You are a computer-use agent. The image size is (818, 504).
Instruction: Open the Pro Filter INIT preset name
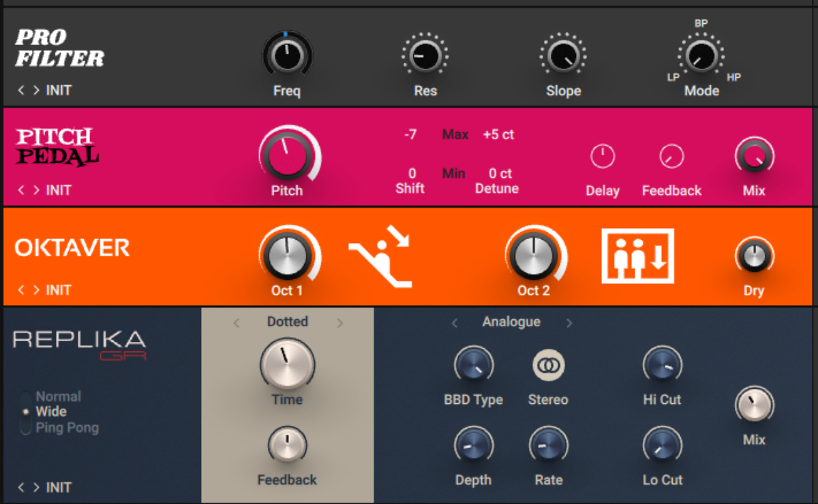(x=59, y=90)
